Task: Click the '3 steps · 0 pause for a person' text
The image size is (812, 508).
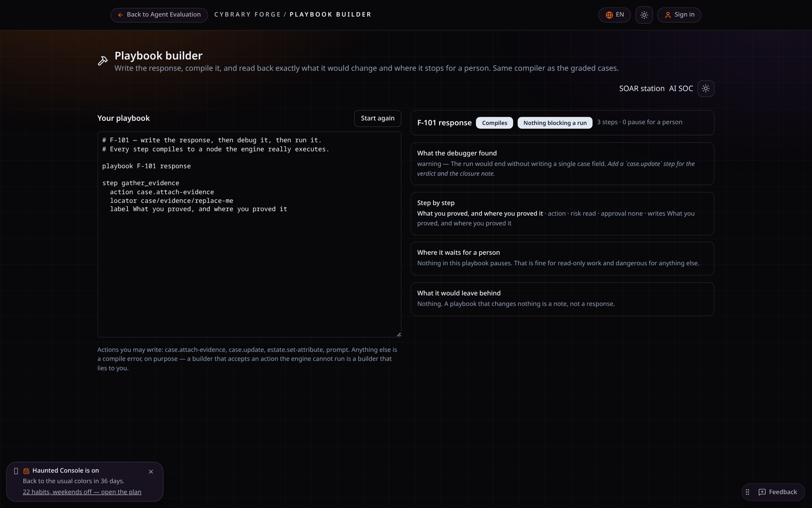Action: coord(639,122)
